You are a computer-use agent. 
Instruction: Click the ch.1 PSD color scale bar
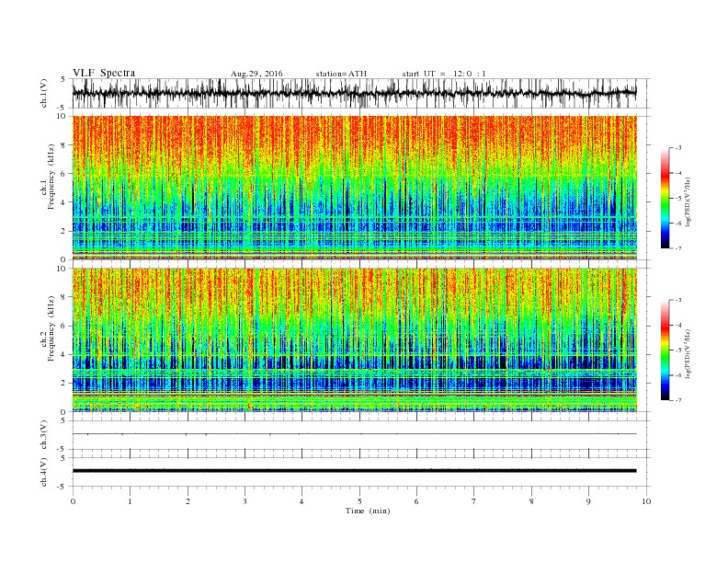click(x=665, y=198)
